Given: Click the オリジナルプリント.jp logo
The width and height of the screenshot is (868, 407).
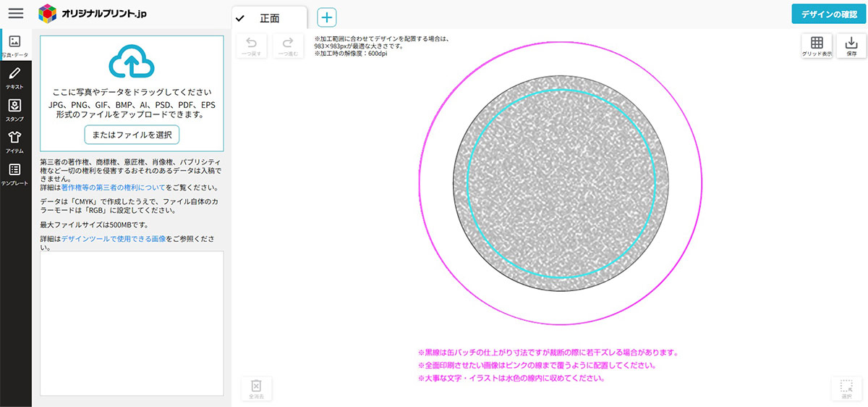Looking at the screenshot, I should (93, 13).
